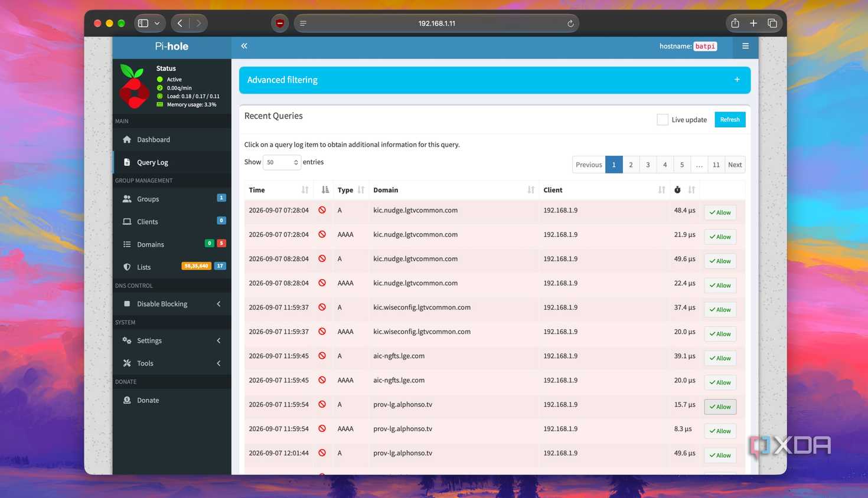Jump to page 11 of results
The width and height of the screenshot is (868, 498).
[x=716, y=165]
